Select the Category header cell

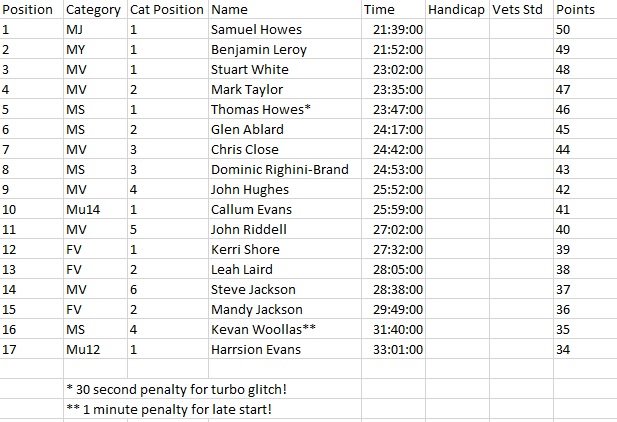click(93, 10)
